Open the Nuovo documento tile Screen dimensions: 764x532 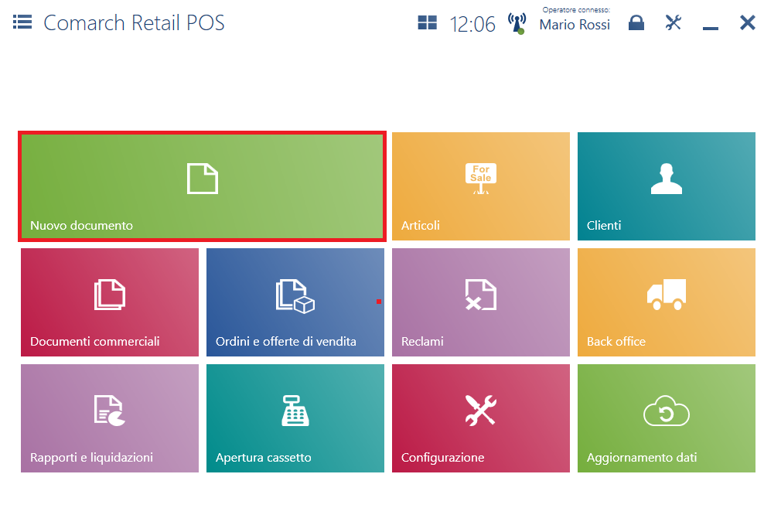coord(202,186)
